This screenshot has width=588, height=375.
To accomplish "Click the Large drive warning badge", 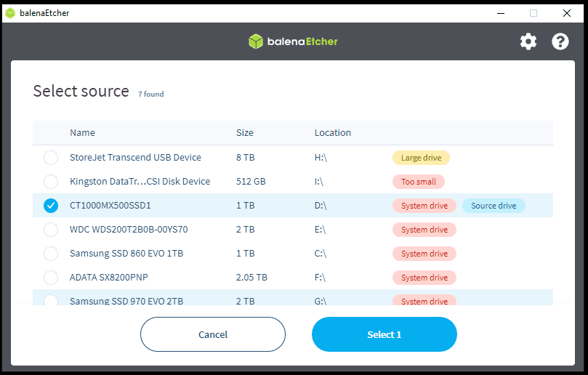I will [x=422, y=158].
